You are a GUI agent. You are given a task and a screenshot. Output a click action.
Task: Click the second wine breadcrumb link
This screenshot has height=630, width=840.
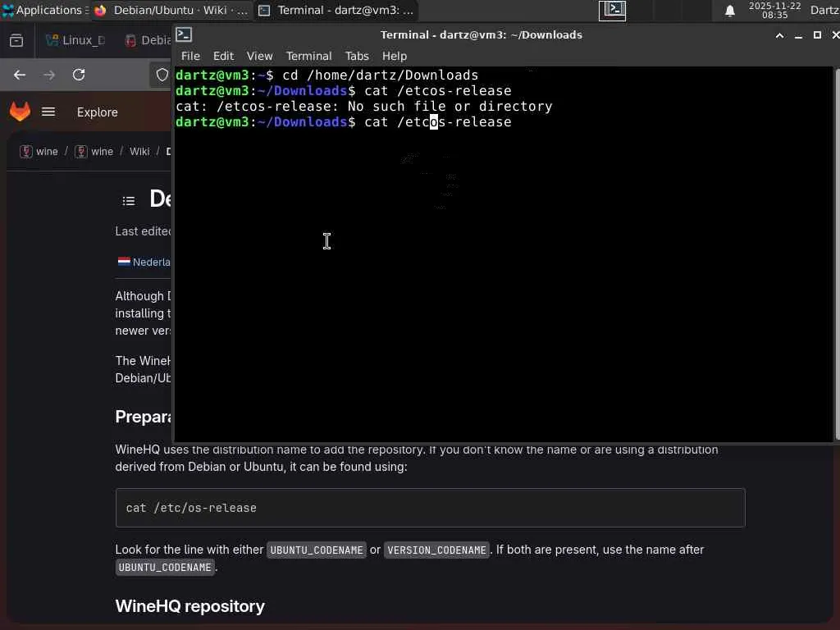click(x=94, y=152)
